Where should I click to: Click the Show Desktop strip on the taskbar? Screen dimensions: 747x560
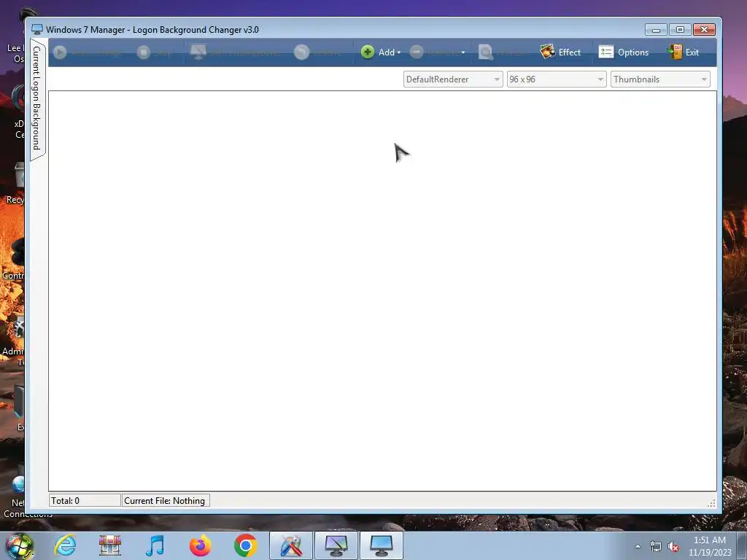point(742,545)
